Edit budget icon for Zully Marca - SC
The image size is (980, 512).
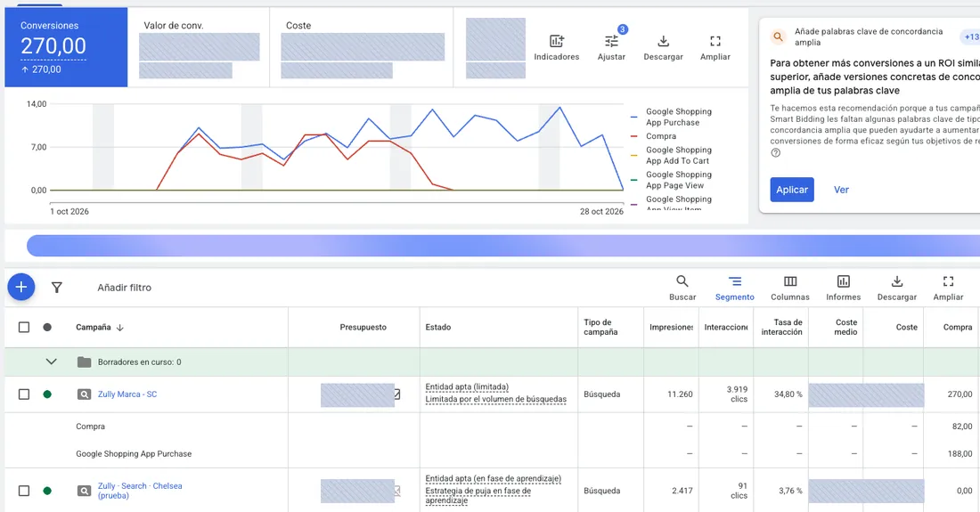[396, 394]
